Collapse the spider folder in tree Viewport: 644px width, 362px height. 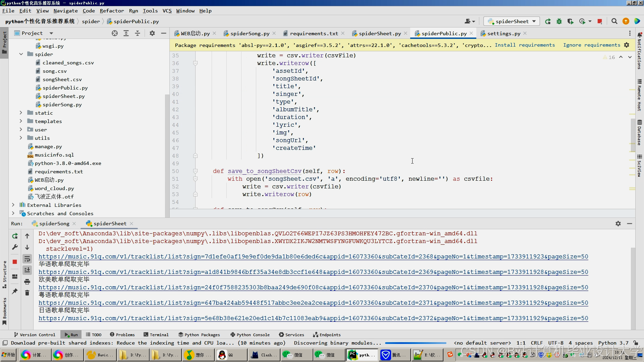[21, 54]
